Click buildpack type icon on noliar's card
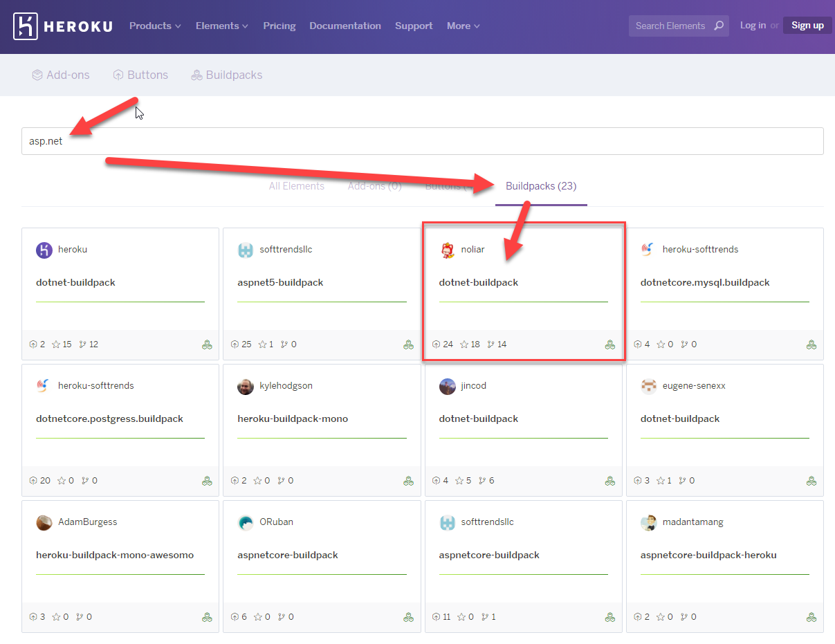This screenshot has width=835, height=644. [x=610, y=344]
